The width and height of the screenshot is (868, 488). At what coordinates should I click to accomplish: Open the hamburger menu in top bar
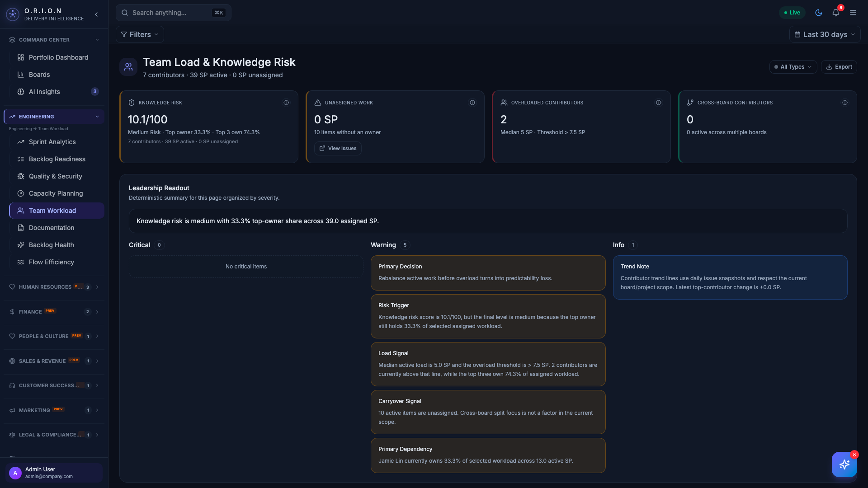(x=853, y=13)
